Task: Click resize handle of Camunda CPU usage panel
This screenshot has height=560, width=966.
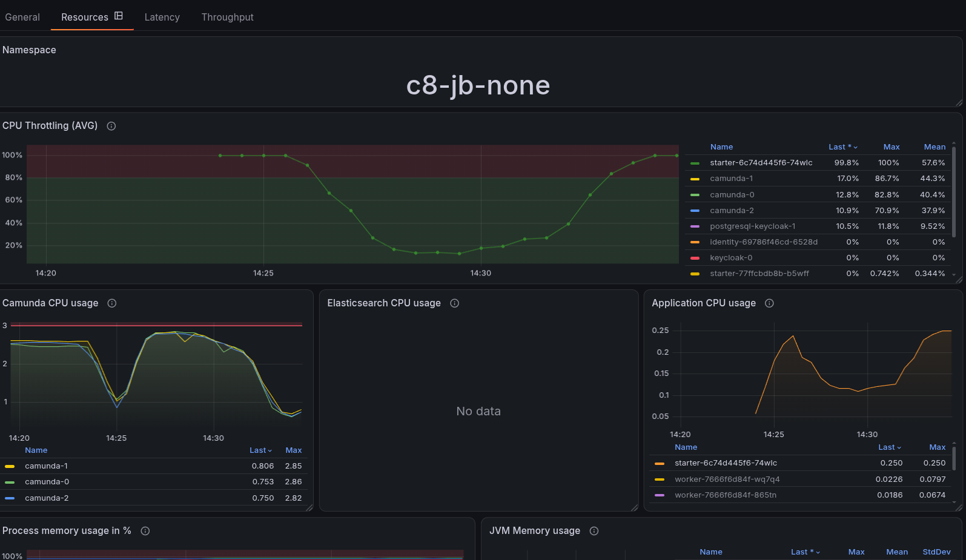Action: pos(309,508)
